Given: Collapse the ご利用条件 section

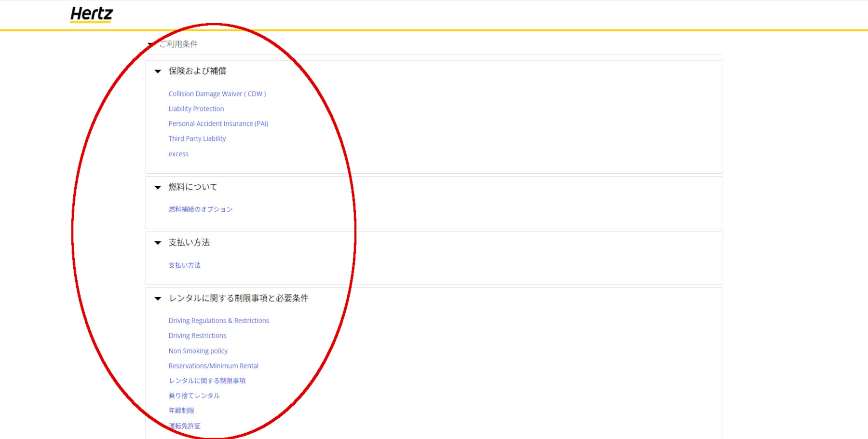Looking at the screenshot, I should coord(151,44).
